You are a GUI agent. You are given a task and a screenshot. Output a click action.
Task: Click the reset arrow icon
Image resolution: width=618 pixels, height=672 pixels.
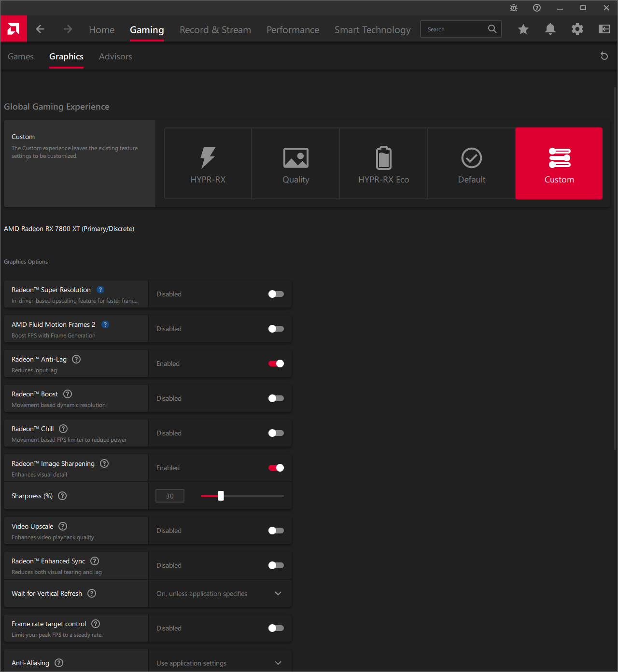604,56
